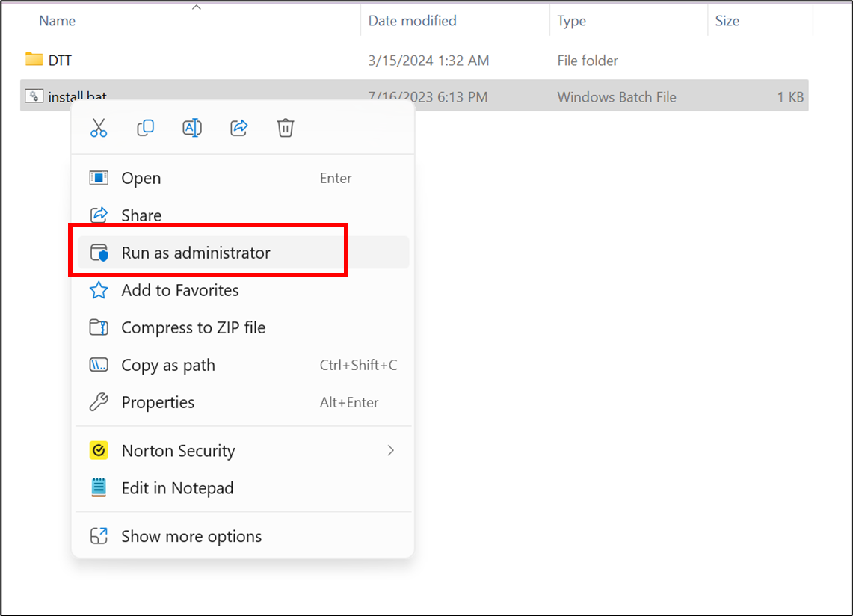Expand Show more options
The image size is (853, 616).
tap(191, 536)
